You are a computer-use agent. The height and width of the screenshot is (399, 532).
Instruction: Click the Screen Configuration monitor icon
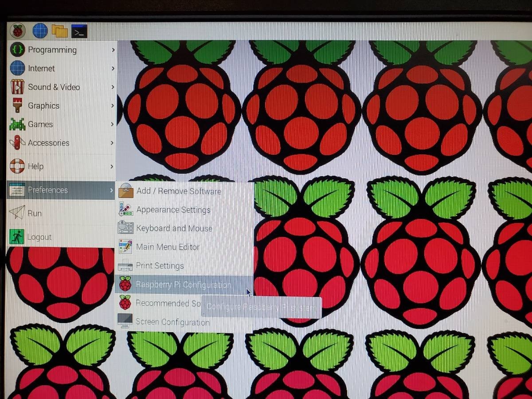point(125,321)
